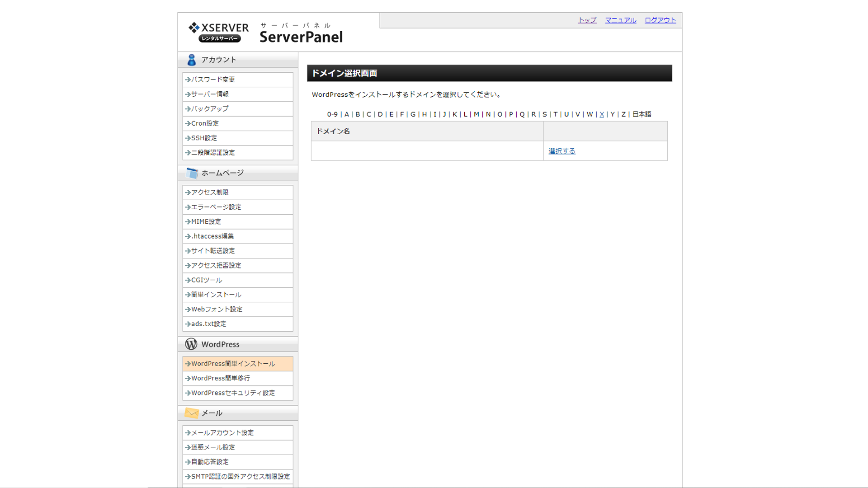Screen dimensions: 868x488
Task: Open パスワード変更 menu item
Action: pyautogui.click(x=213, y=80)
